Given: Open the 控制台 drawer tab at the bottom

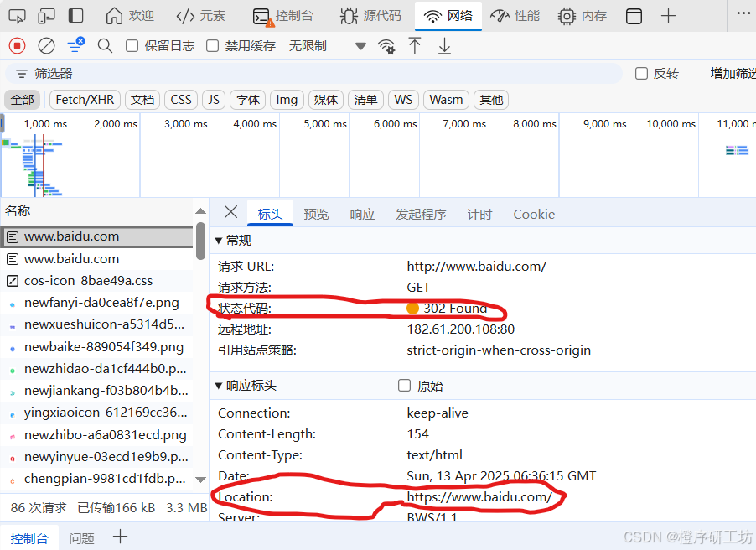Looking at the screenshot, I should (29, 538).
